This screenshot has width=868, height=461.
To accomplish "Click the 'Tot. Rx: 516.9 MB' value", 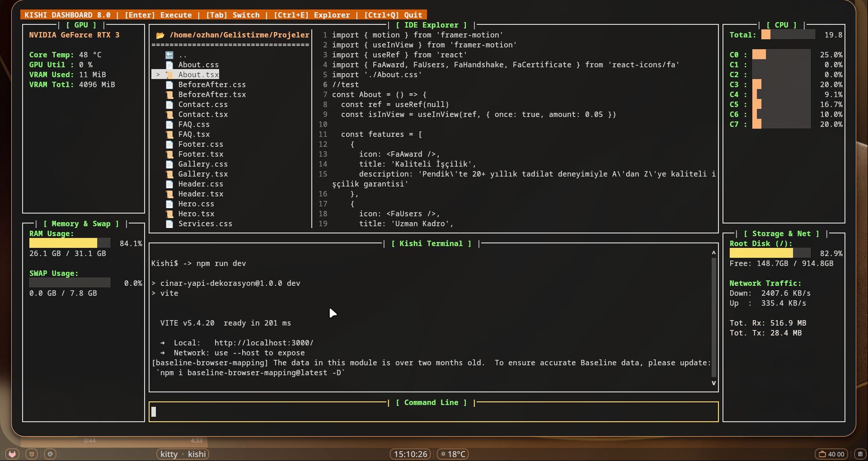I will 768,323.
